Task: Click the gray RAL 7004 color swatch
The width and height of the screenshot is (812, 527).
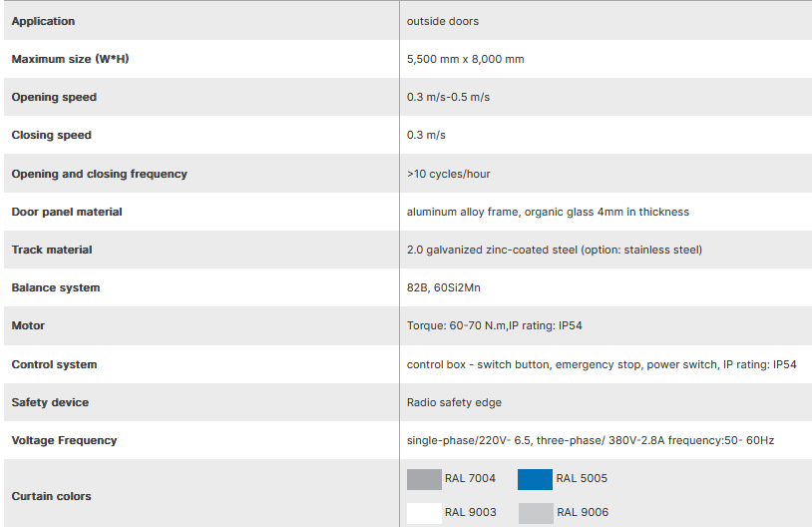Action: pyautogui.click(x=424, y=479)
